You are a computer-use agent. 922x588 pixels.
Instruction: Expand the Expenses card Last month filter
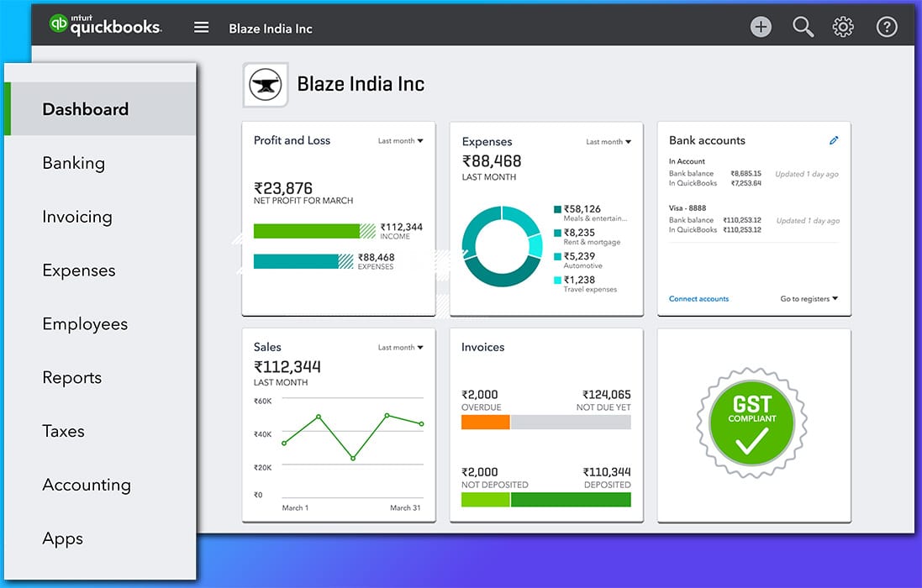(x=608, y=141)
